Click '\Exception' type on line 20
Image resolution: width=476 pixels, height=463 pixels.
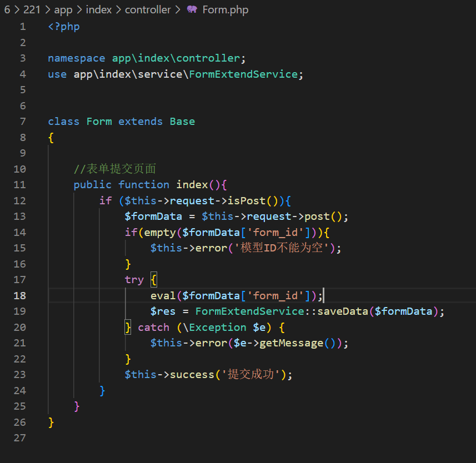[214, 328]
